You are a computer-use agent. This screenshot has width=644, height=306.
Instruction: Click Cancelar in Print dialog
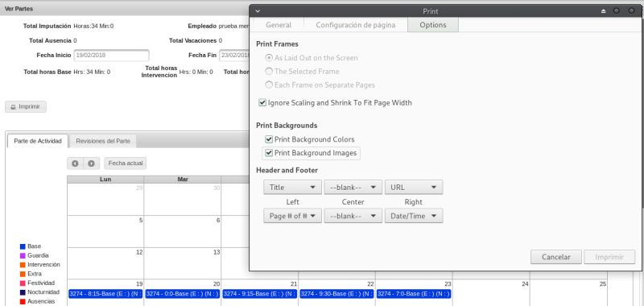pyautogui.click(x=556, y=257)
